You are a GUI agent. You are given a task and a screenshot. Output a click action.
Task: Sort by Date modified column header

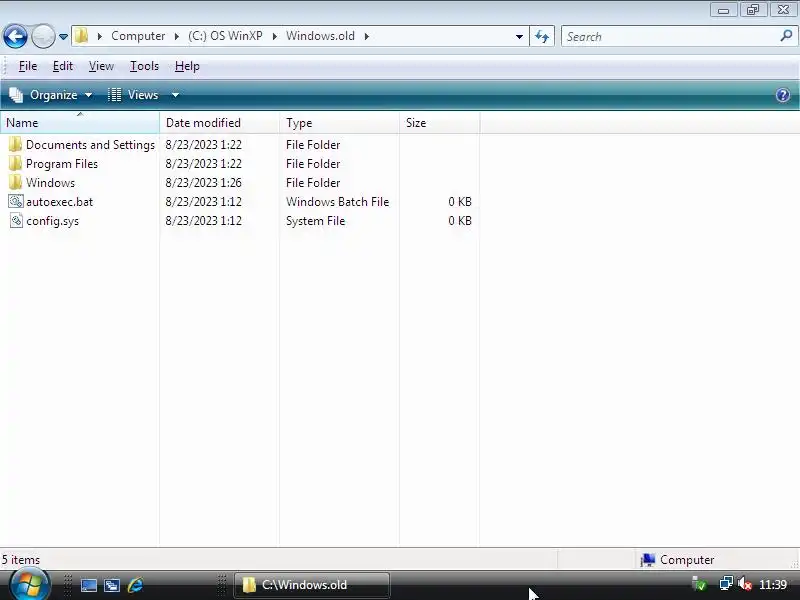pos(219,123)
